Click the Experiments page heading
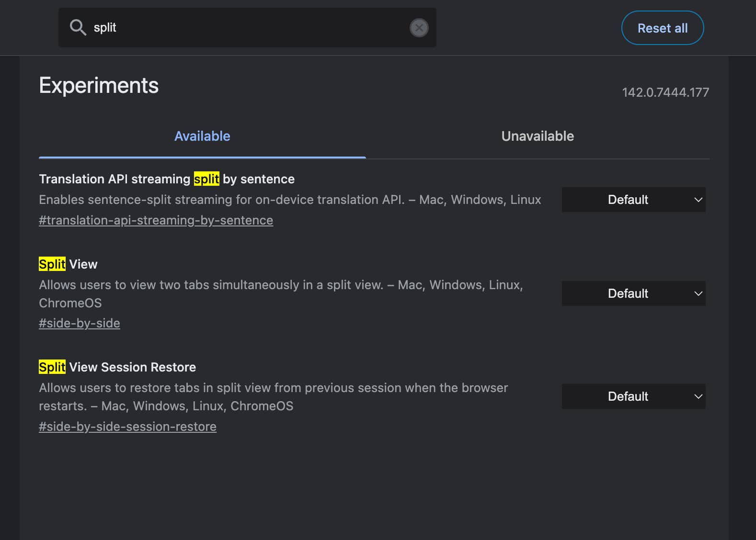756x540 pixels. click(x=99, y=86)
